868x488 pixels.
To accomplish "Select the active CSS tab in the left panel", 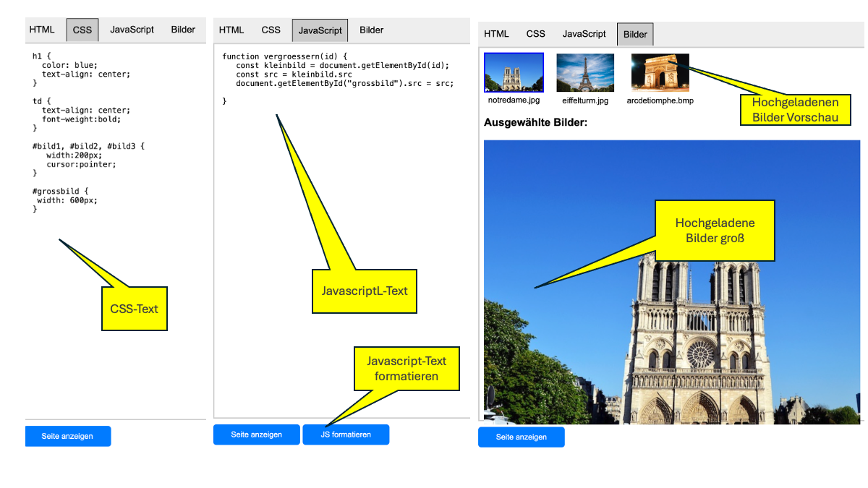I will [x=82, y=30].
